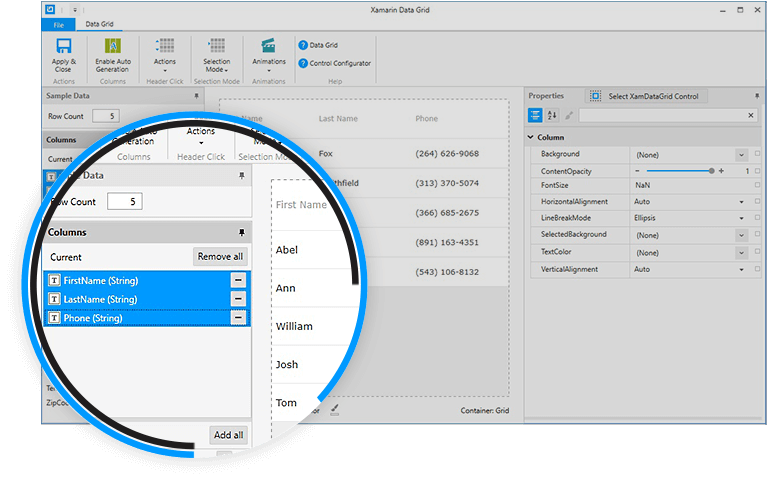Screen dimensions: 768x478
Task: Toggle the FontSize property marker checkbox
Action: 758,186
